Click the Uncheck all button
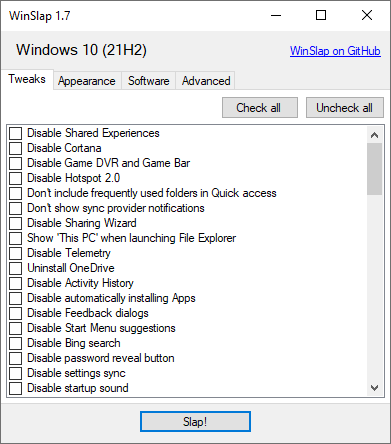The height and width of the screenshot is (444, 391). point(345,108)
